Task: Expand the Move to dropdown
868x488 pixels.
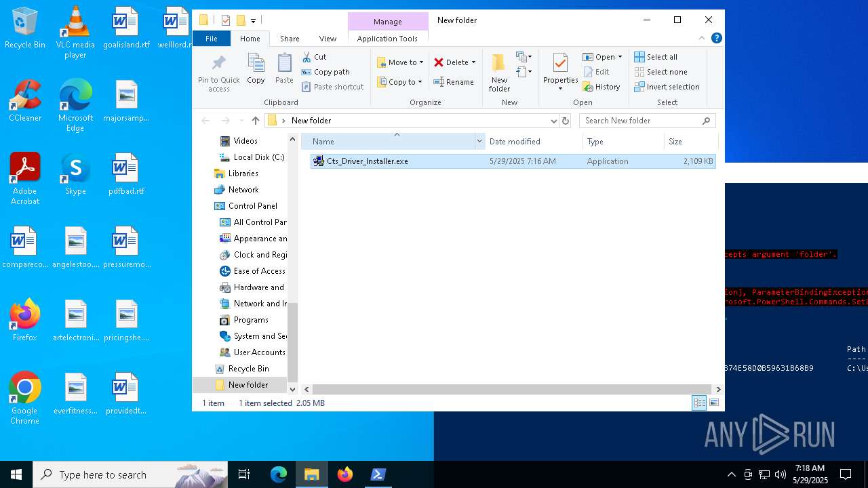Action: tap(421, 62)
